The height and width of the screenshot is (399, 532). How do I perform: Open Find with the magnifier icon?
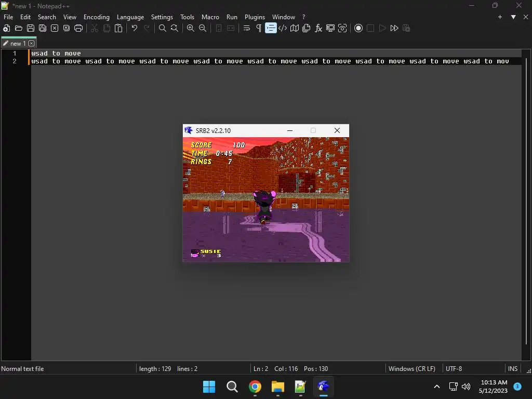click(x=163, y=28)
